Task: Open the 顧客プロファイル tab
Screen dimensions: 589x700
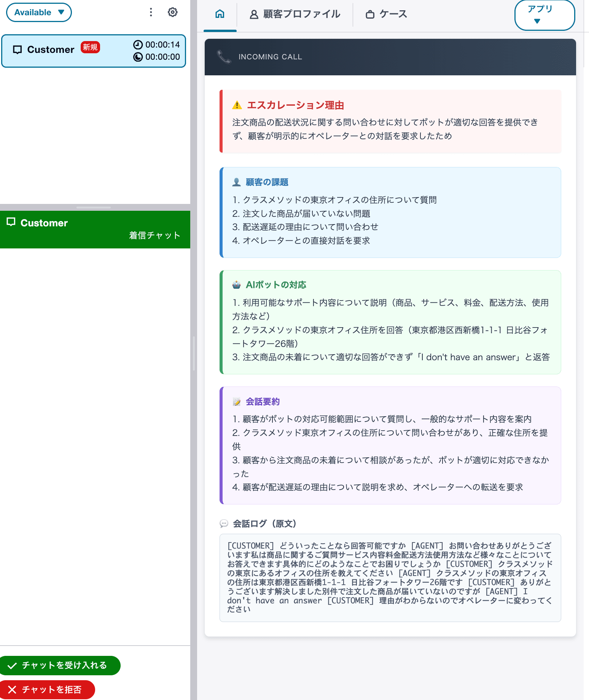Action: [x=295, y=14]
